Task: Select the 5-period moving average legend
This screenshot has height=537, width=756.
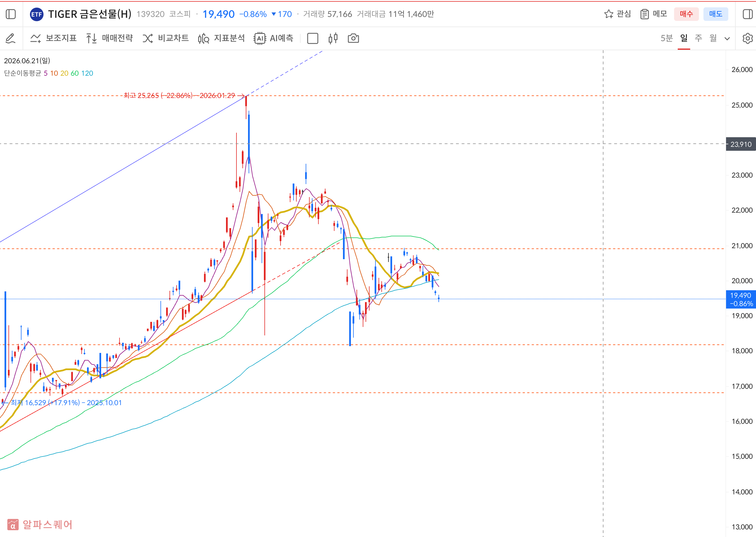Action: click(x=46, y=73)
